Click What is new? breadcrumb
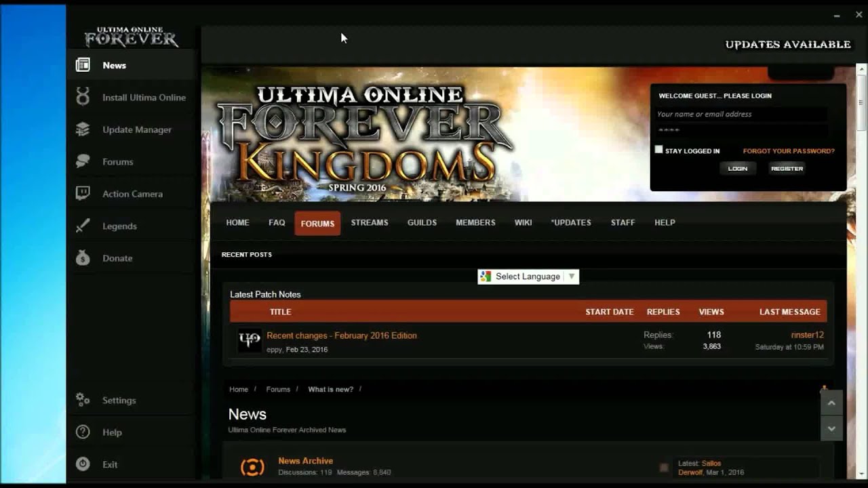Viewport: 868px width, 488px height. pos(331,390)
